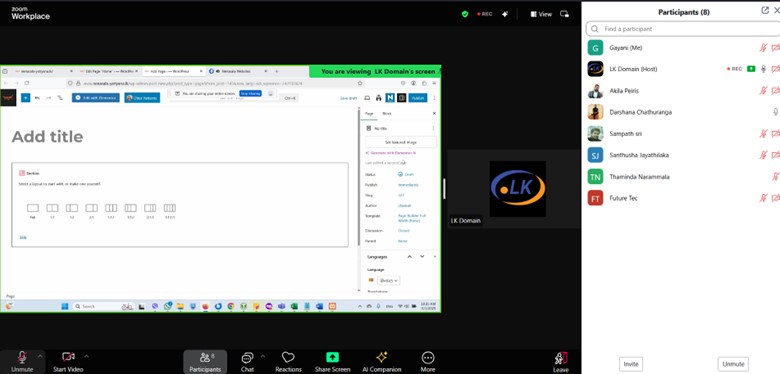The width and height of the screenshot is (780, 374).
Task: Expand chat options arrow beside Chat
Action: (263, 356)
